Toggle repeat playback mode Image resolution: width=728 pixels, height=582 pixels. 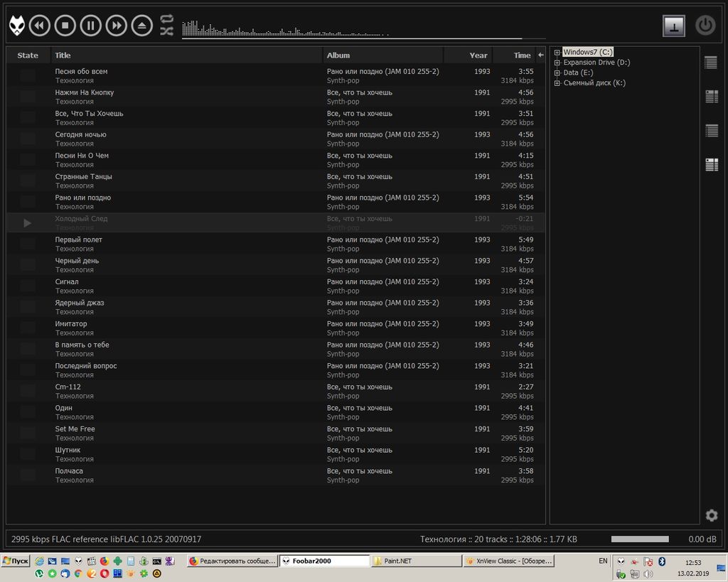coord(166,19)
